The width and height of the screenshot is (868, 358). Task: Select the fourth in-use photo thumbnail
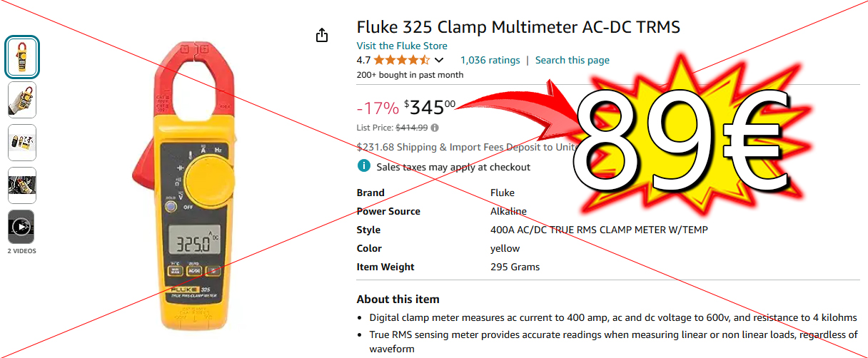point(21,185)
